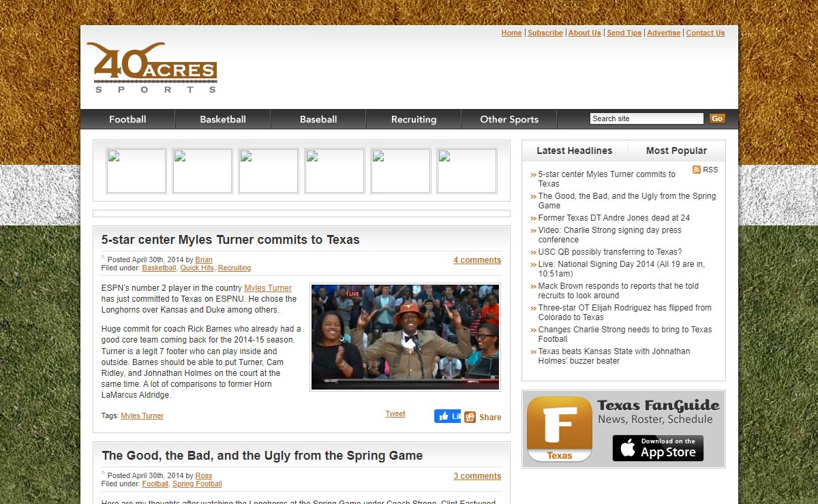This screenshot has height=504, width=818.
Task: Click the Texas FanGuide banner title text
Action: click(x=658, y=405)
